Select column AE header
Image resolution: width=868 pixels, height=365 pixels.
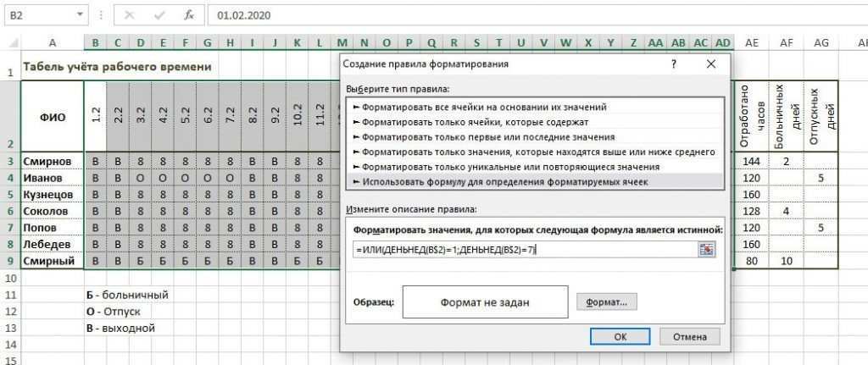point(751,43)
